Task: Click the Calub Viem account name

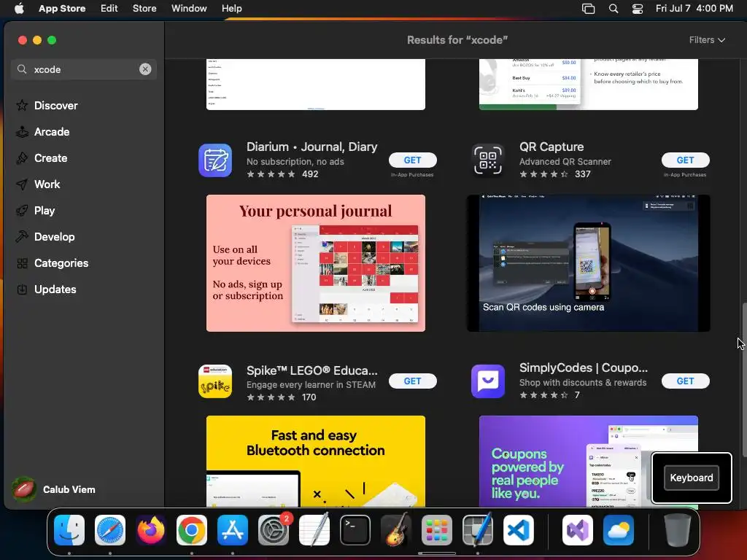Action: (69, 489)
